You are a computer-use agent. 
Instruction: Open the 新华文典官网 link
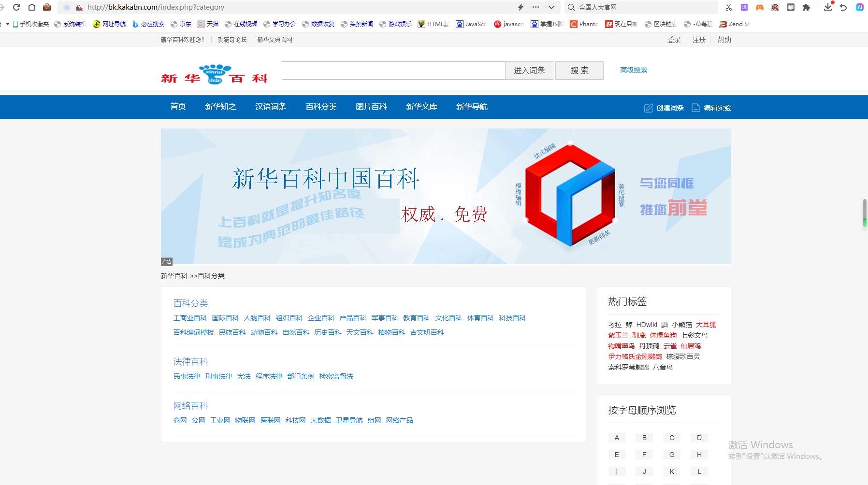(x=275, y=40)
